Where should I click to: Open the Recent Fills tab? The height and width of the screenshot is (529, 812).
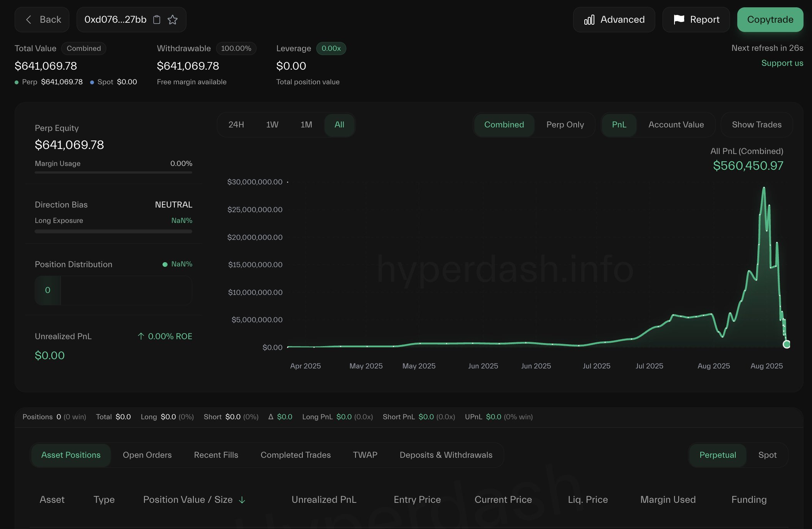[216, 455]
